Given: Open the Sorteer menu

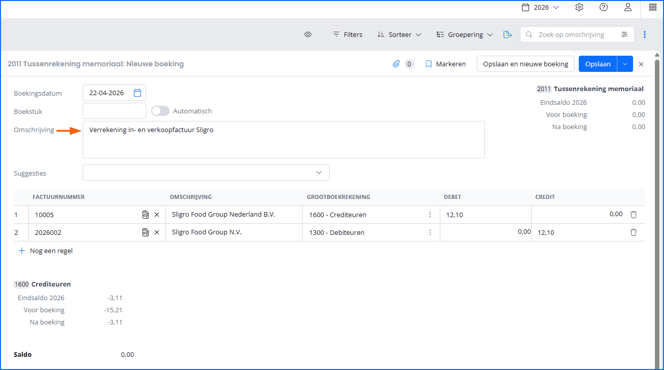Looking at the screenshot, I should (399, 34).
